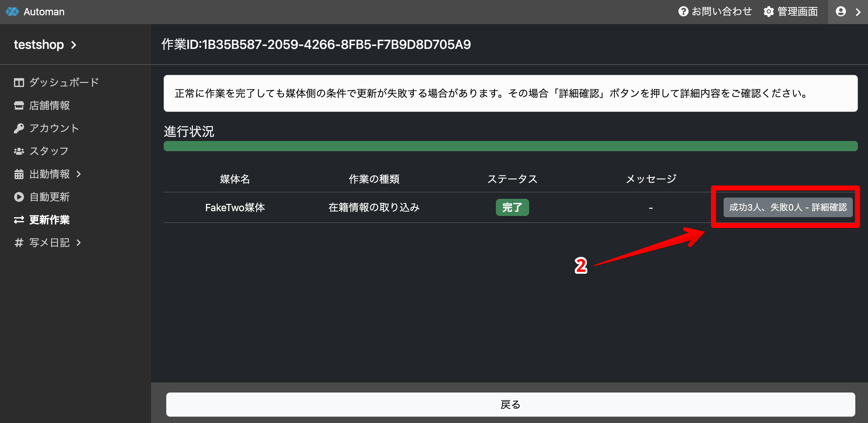The width and height of the screenshot is (868, 423).
Task: Click the user account avatar icon
Action: click(x=841, y=11)
